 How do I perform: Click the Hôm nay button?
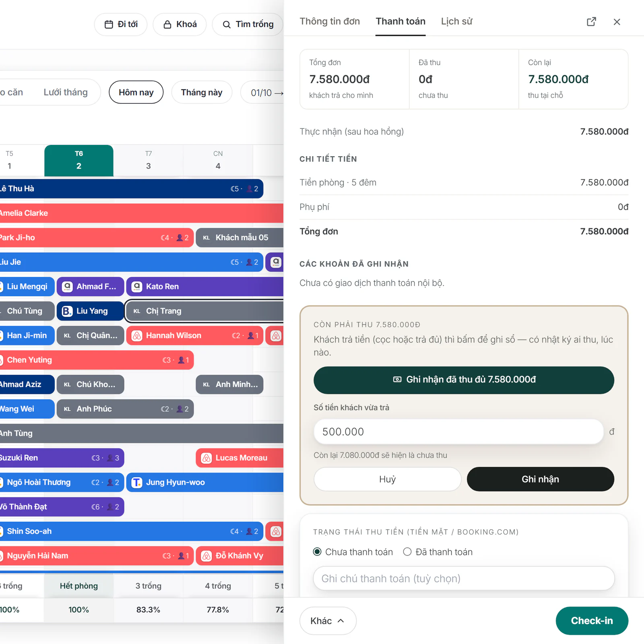(136, 92)
